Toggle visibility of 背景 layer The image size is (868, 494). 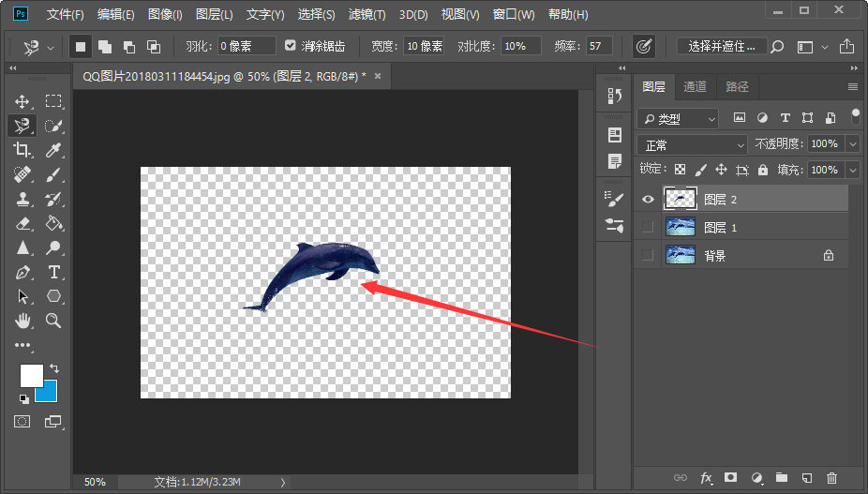click(x=647, y=255)
